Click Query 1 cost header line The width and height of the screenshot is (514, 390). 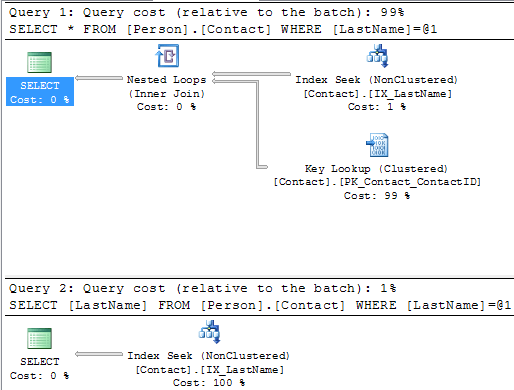pyautogui.click(x=207, y=12)
